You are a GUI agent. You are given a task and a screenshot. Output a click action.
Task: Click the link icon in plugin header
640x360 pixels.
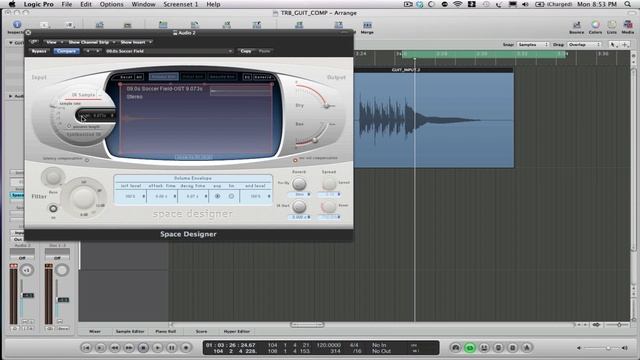(34, 42)
